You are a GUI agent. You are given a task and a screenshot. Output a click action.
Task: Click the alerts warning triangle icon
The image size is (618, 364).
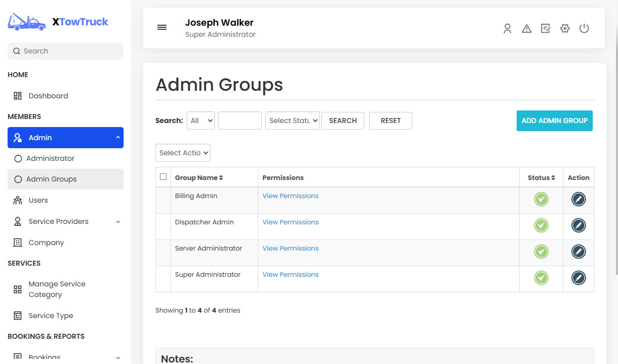pyautogui.click(x=527, y=29)
